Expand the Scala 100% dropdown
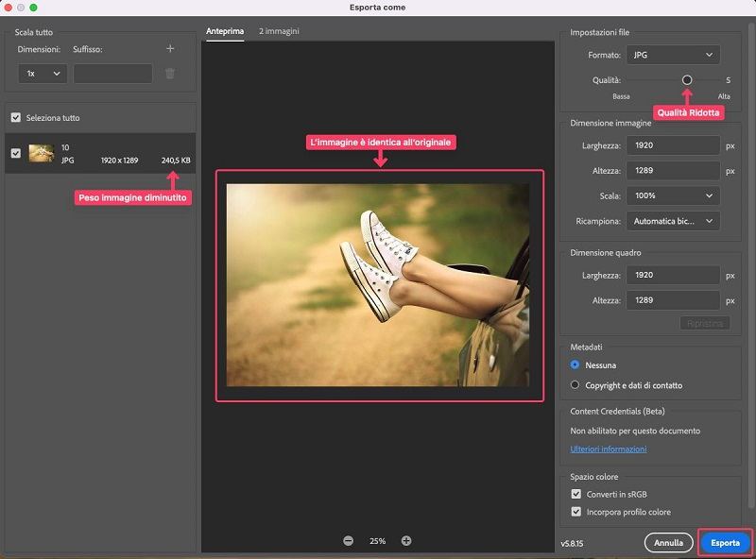 (x=673, y=195)
